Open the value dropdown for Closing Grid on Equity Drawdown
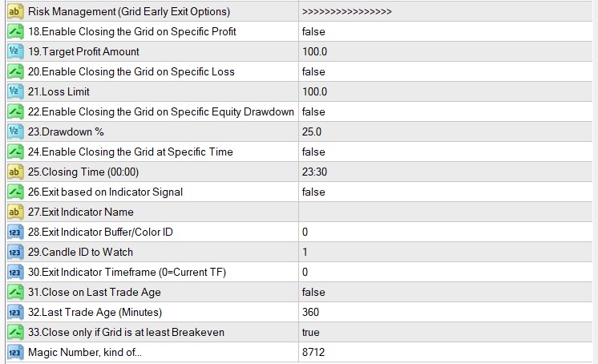Screen dimensions: 598x364 coord(313,112)
